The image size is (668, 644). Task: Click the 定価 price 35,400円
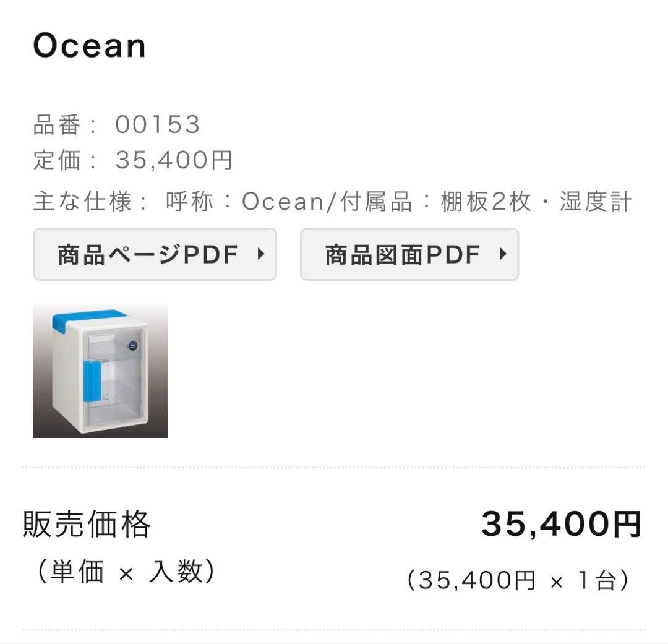click(x=172, y=160)
